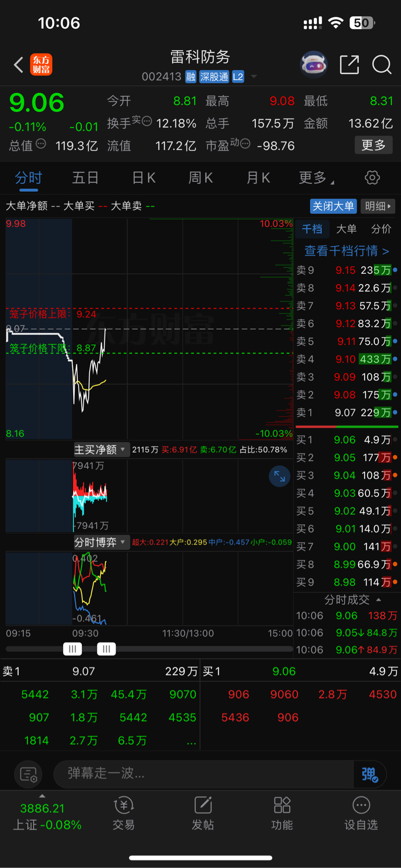Switch to 周K tab
The width and height of the screenshot is (401, 868).
[200, 178]
